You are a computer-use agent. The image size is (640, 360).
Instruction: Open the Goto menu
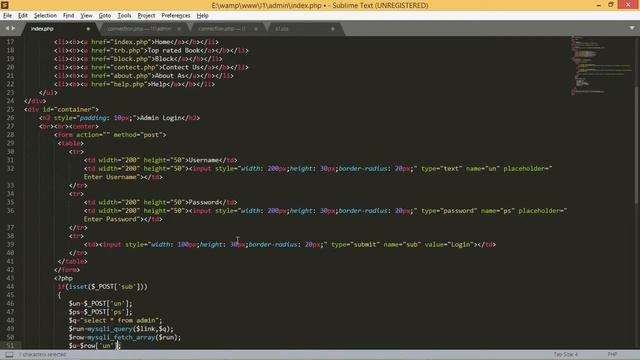[x=104, y=16]
